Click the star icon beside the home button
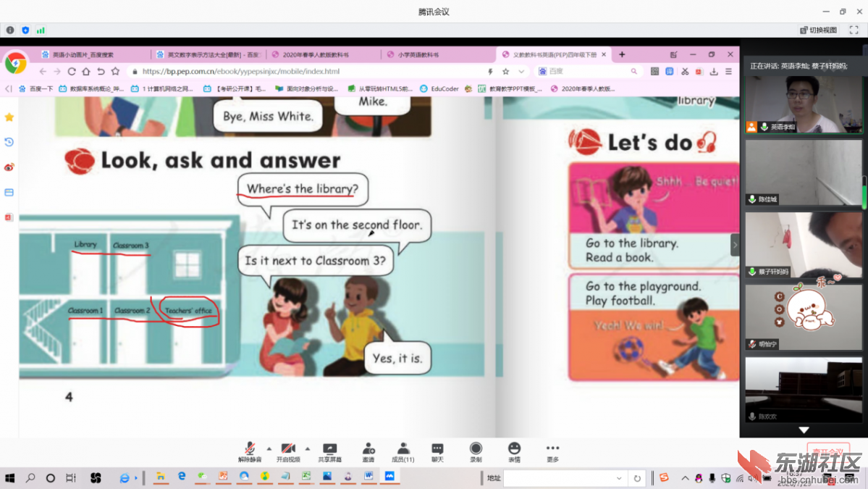Image resolution: width=868 pixels, height=489 pixels. point(115,72)
